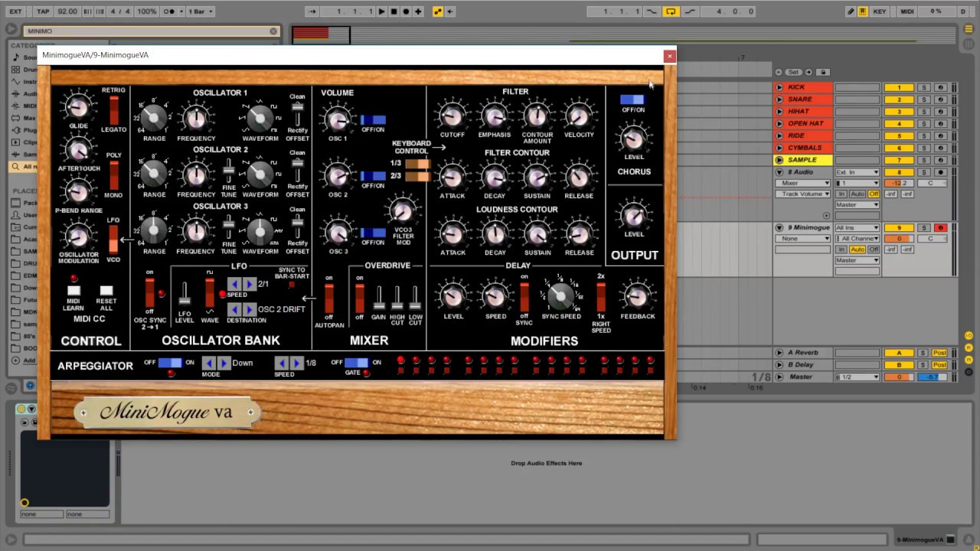The image size is (980, 551).
Task: Toggle the Chorus OFF/ON switch
Action: click(632, 99)
